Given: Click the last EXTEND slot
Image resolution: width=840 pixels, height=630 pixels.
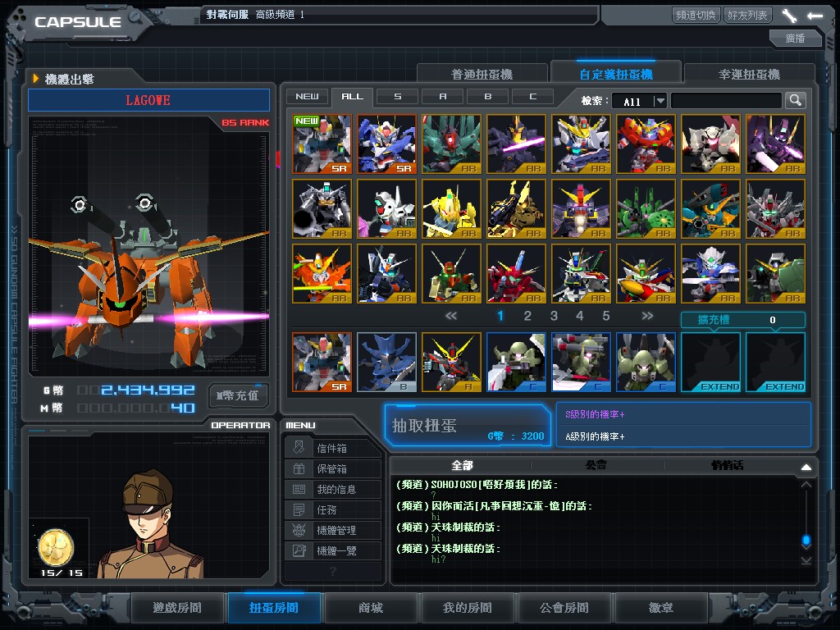Looking at the screenshot, I should 776,362.
